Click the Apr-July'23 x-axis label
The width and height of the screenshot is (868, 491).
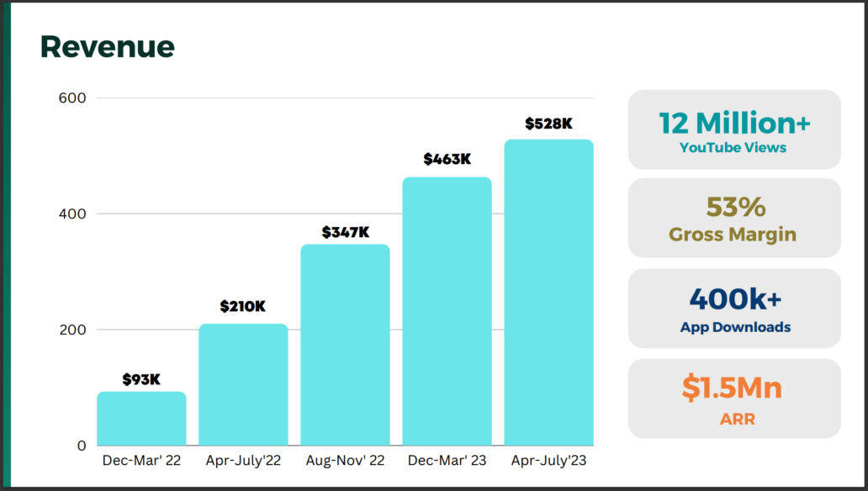(548, 461)
